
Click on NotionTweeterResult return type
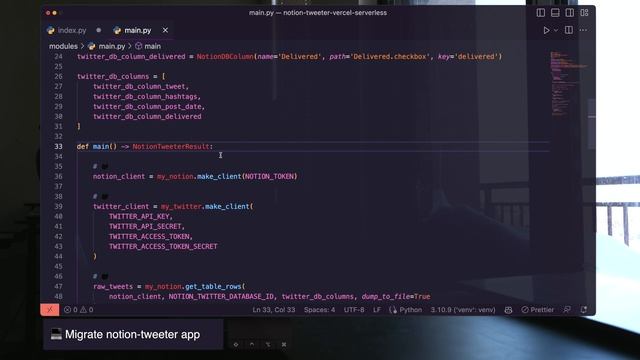[x=171, y=147]
